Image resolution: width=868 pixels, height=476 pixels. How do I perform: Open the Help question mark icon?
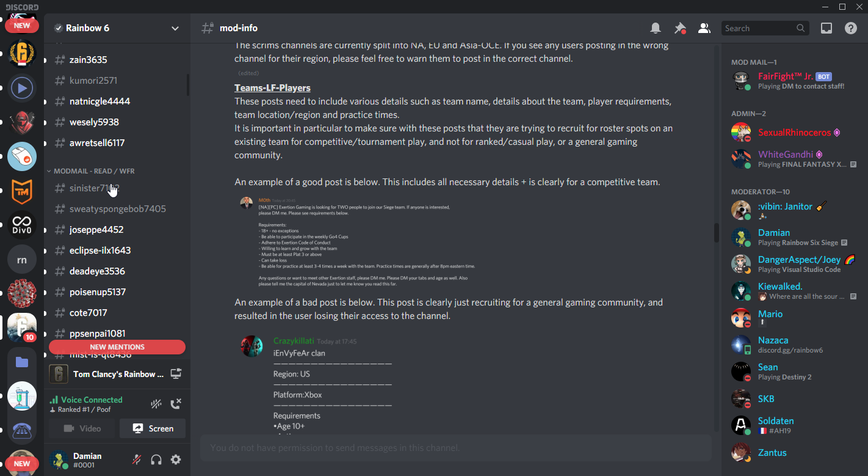tap(850, 28)
